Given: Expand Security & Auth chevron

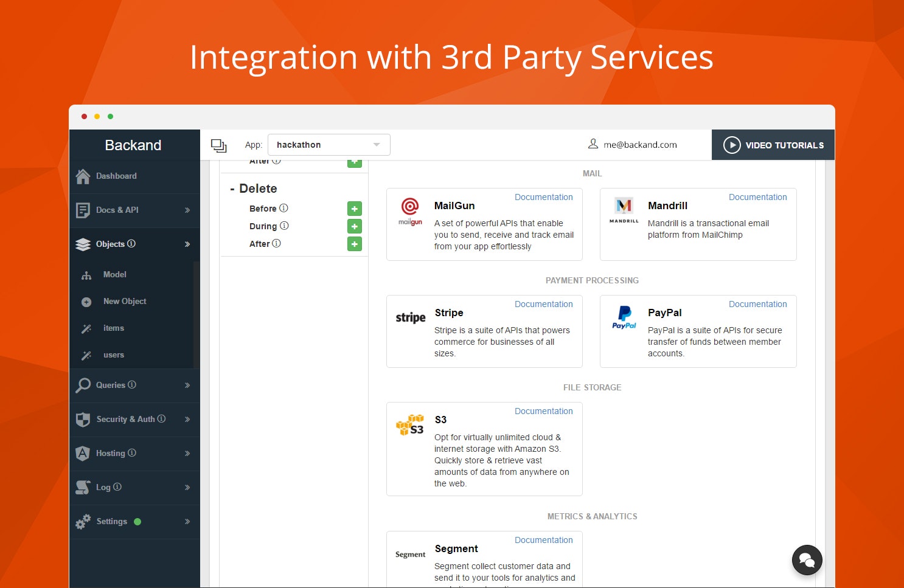Looking at the screenshot, I should pos(187,420).
